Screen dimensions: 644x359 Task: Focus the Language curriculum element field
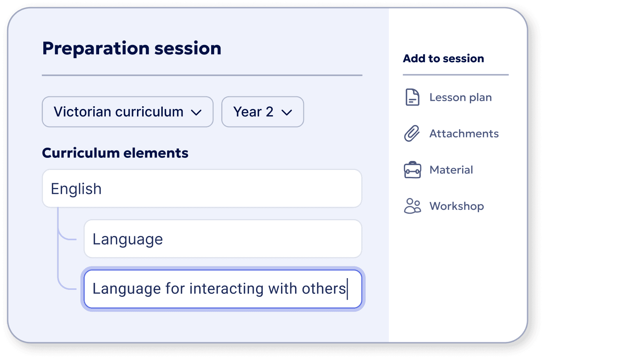[x=223, y=239]
